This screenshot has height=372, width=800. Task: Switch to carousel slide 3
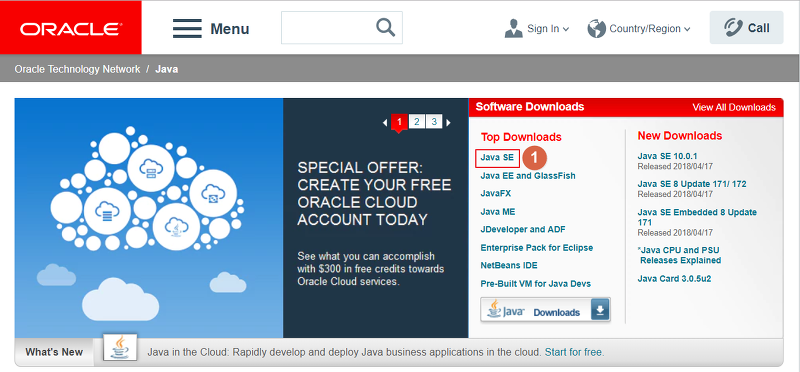coord(434,121)
